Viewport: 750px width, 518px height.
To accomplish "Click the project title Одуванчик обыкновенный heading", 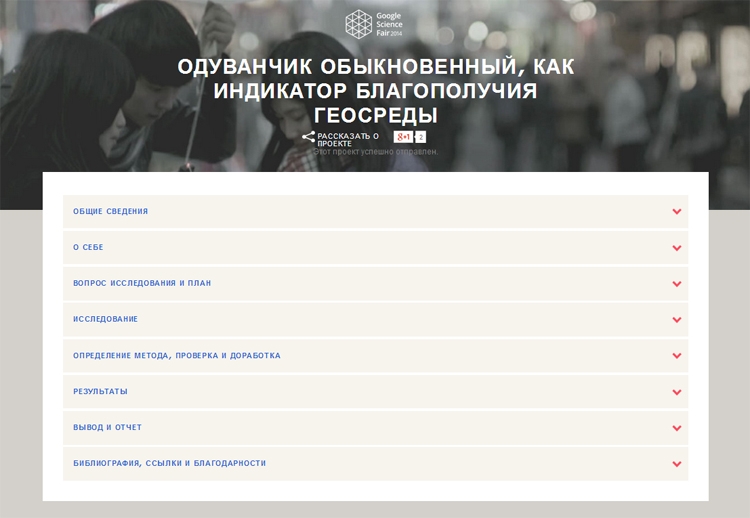I will 375,91.
